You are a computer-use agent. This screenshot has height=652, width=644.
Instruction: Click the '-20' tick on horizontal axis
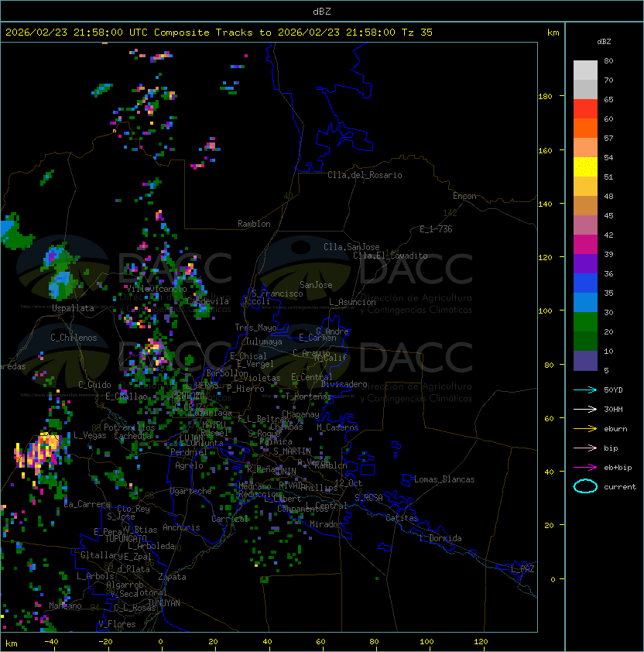(x=105, y=642)
